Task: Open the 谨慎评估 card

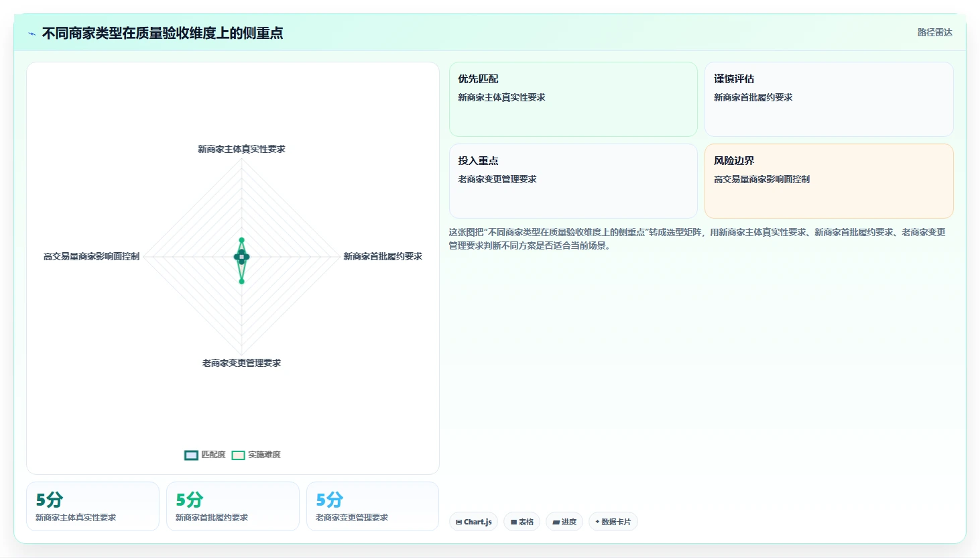Action: (x=829, y=99)
